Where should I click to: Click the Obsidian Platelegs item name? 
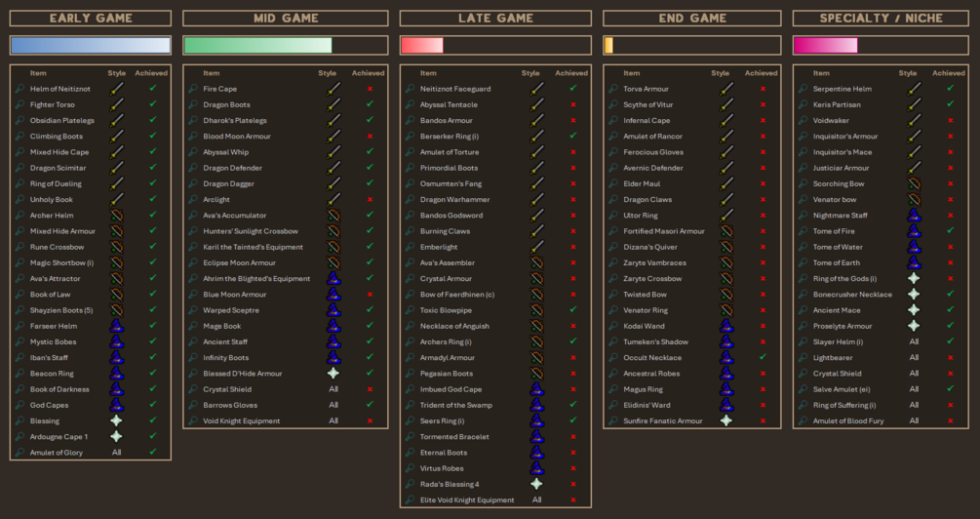[x=62, y=121]
